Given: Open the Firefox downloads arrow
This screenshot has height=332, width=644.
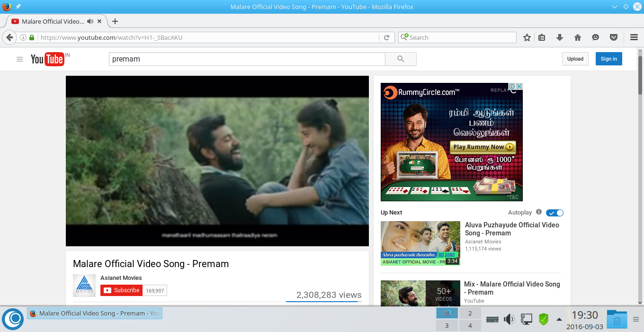Looking at the screenshot, I should click(x=559, y=37).
